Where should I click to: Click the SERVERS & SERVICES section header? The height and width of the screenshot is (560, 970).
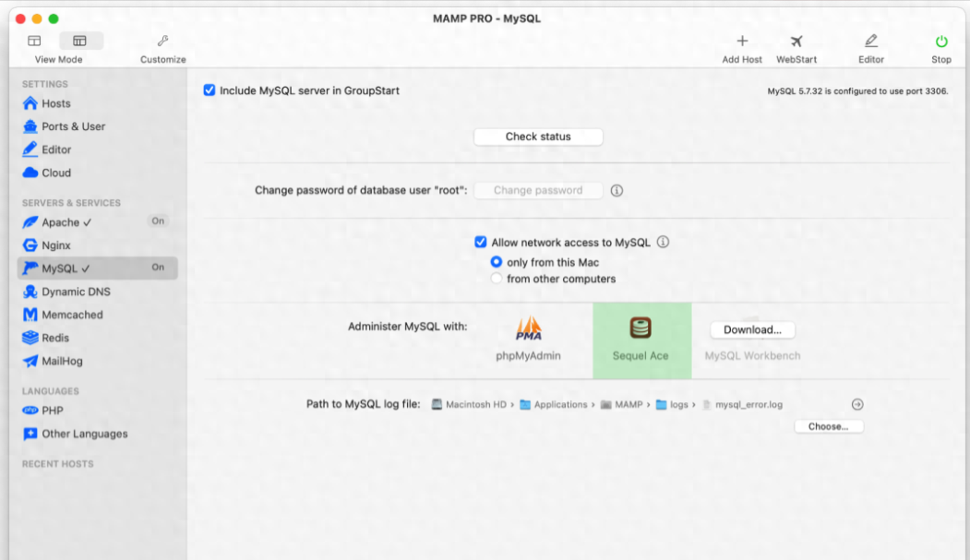pyautogui.click(x=72, y=203)
